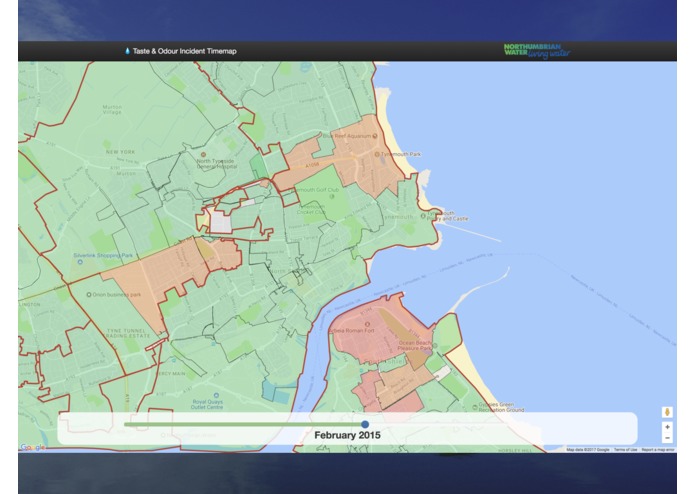Activate the Street View pegman icon
This screenshot has height=494, width=695.
point(667,412)
